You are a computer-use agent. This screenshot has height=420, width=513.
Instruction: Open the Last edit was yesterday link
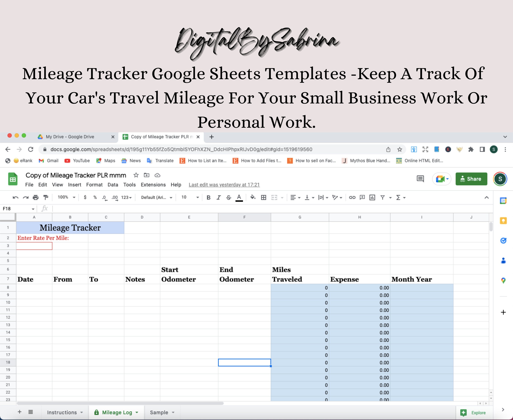(x=224, y=185)
